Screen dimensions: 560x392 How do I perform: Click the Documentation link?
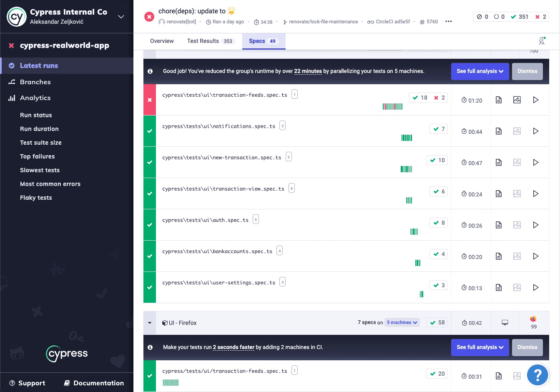click(94, 383)
